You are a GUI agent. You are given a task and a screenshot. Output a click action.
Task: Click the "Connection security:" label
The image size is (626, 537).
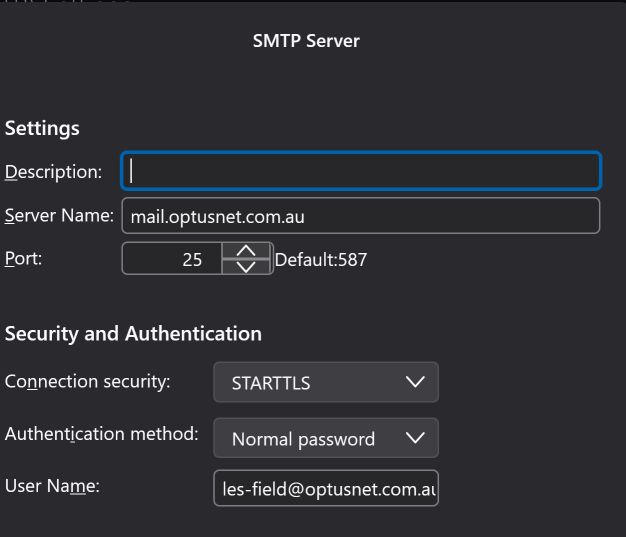88,381
